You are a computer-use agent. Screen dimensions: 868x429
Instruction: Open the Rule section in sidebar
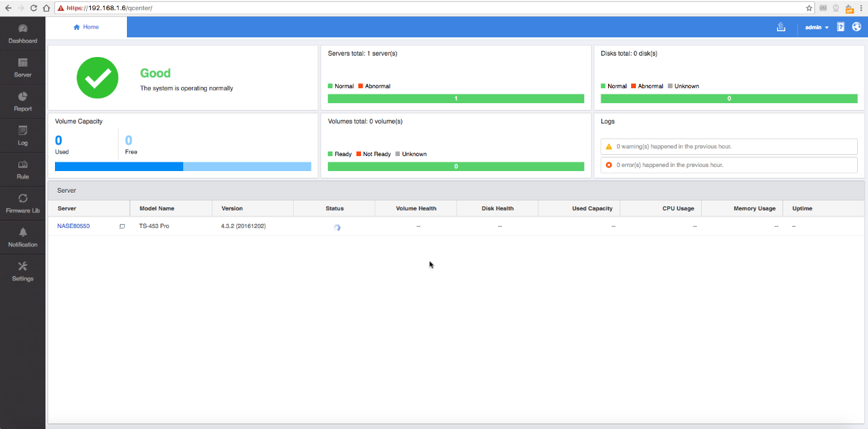22,170
